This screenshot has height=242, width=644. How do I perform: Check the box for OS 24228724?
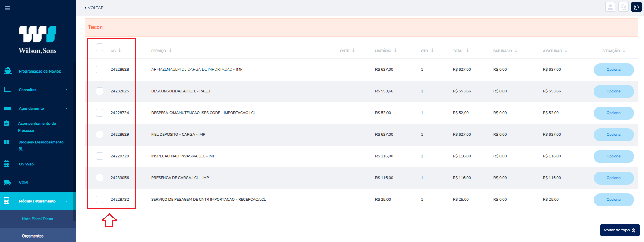100,113
